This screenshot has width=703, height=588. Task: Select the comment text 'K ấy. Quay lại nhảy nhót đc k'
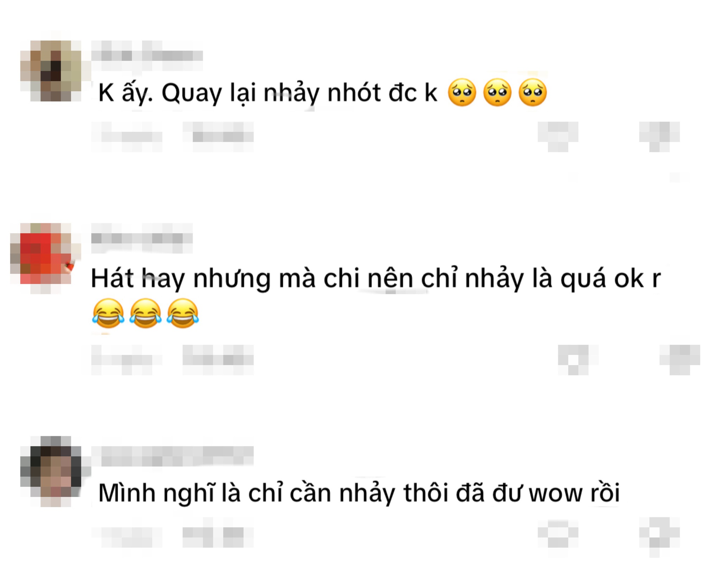point(268,93)
